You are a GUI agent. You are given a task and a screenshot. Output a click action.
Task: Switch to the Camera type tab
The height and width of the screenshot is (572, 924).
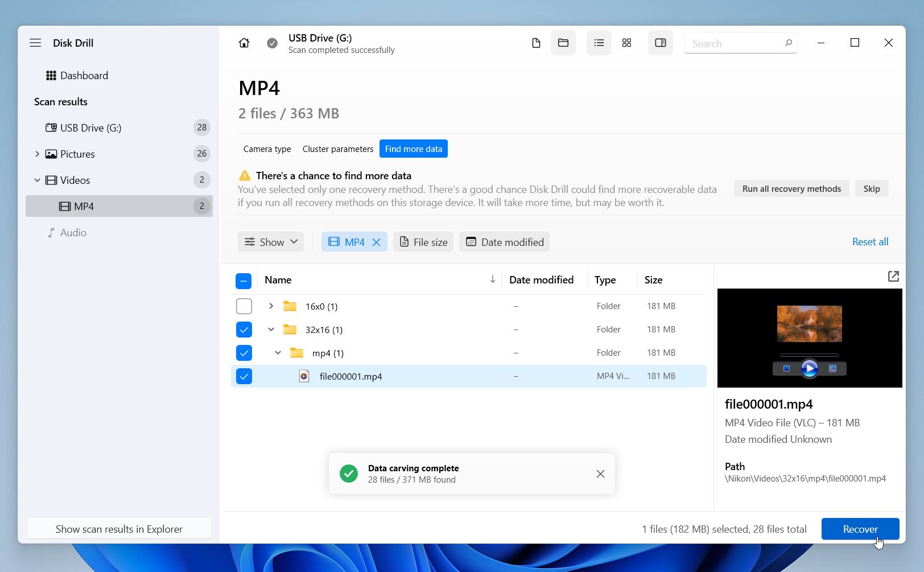coord(267,149)
